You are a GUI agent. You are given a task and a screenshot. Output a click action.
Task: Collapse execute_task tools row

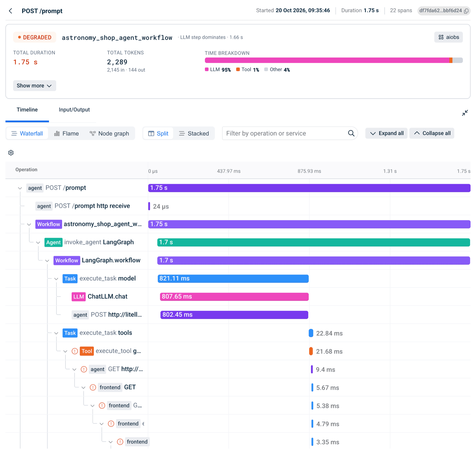tap(56, 334)
